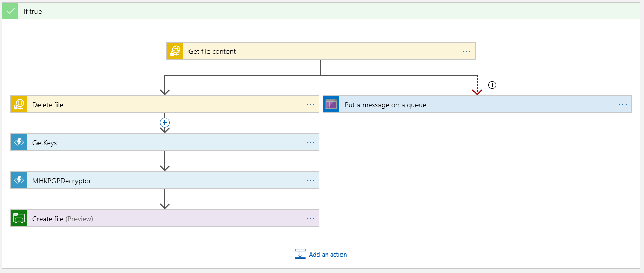Open the GetKeys options menu

pyautogui.click(x=310, y=143)
